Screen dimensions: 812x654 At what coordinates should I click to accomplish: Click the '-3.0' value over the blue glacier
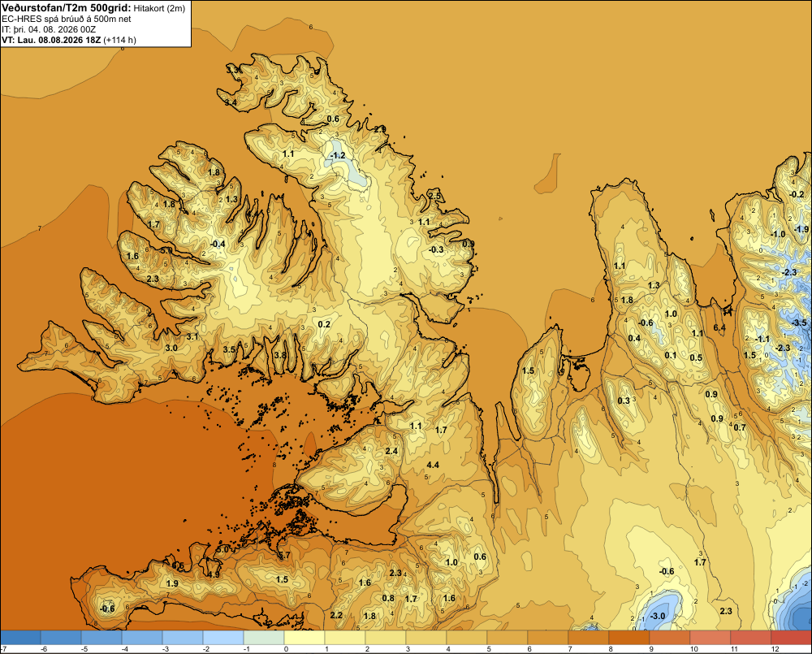(657, 616)
